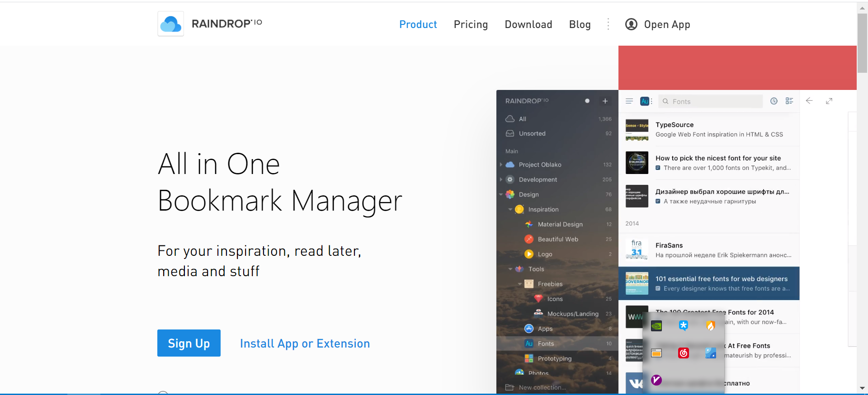The width and height of the screenshot is (868, 395).
Task: Click the page scrollbar down arrow
Action: point(862,388)
